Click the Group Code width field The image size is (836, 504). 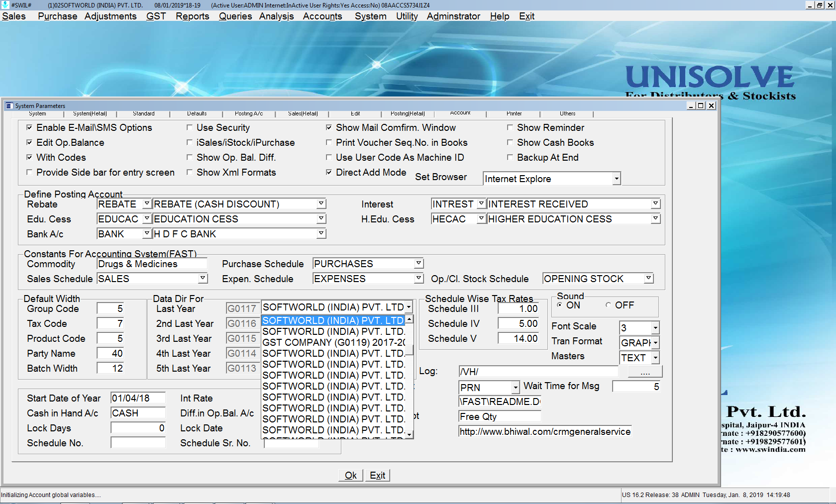110,308
